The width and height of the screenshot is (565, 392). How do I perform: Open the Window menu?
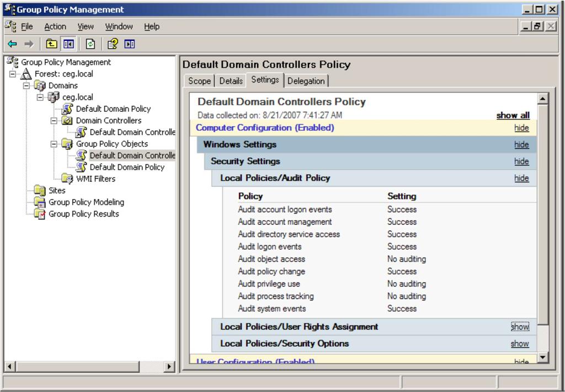[119, 26]
